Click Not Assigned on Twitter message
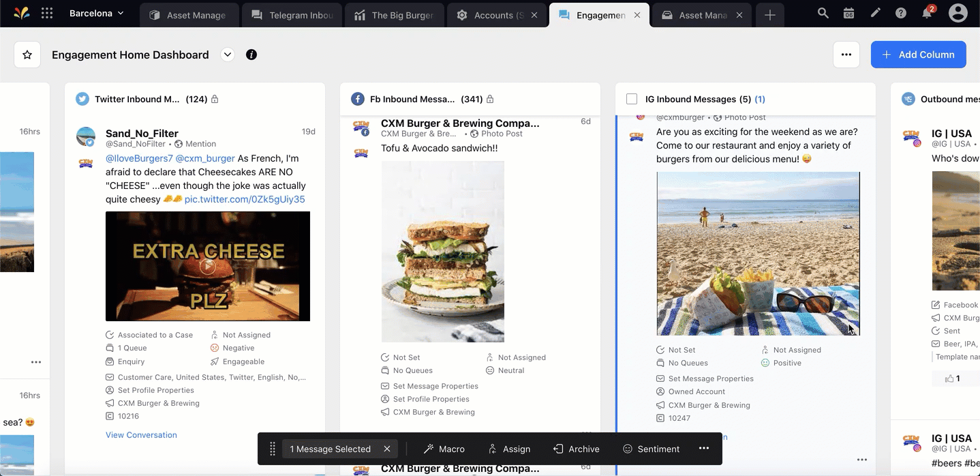Image resolution: width=980 pixels, height=476 pixels. [x=241, y=335]
